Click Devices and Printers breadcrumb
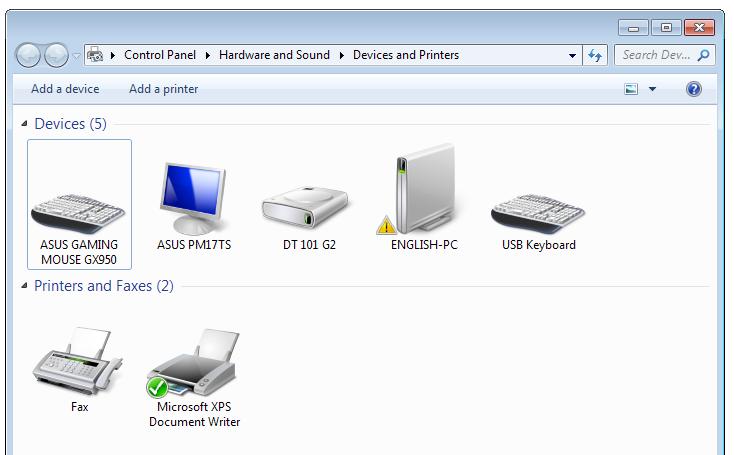The height and width of the screenshot is (455, 734). click(406, 55)
